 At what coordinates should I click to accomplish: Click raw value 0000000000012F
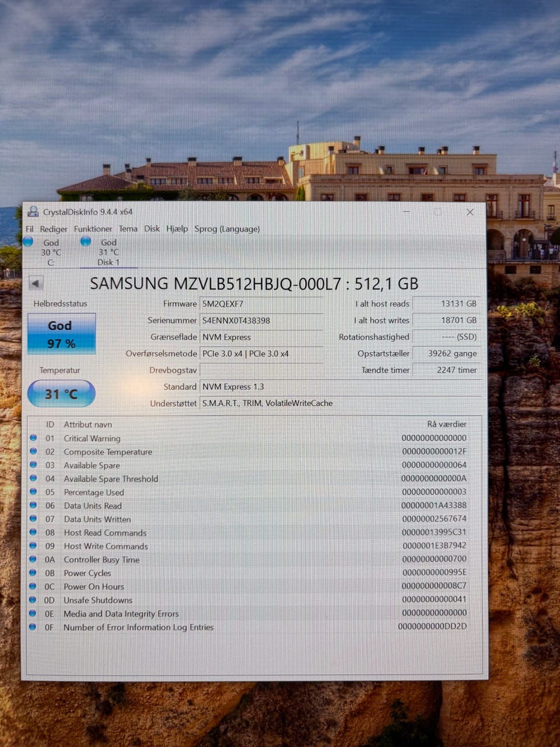[x=434, y=451]
